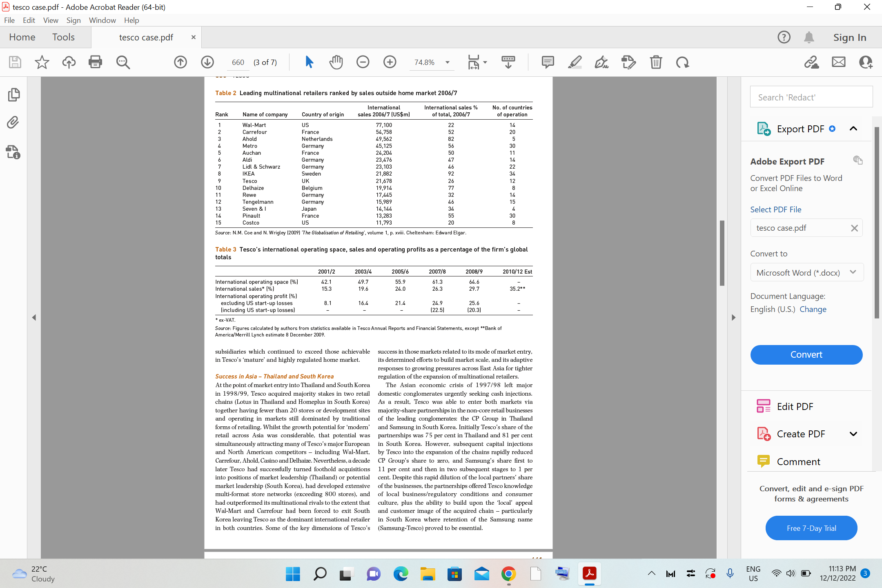Delete pages with the trash icon
The image size is (882, 588).
click(656, 62)
